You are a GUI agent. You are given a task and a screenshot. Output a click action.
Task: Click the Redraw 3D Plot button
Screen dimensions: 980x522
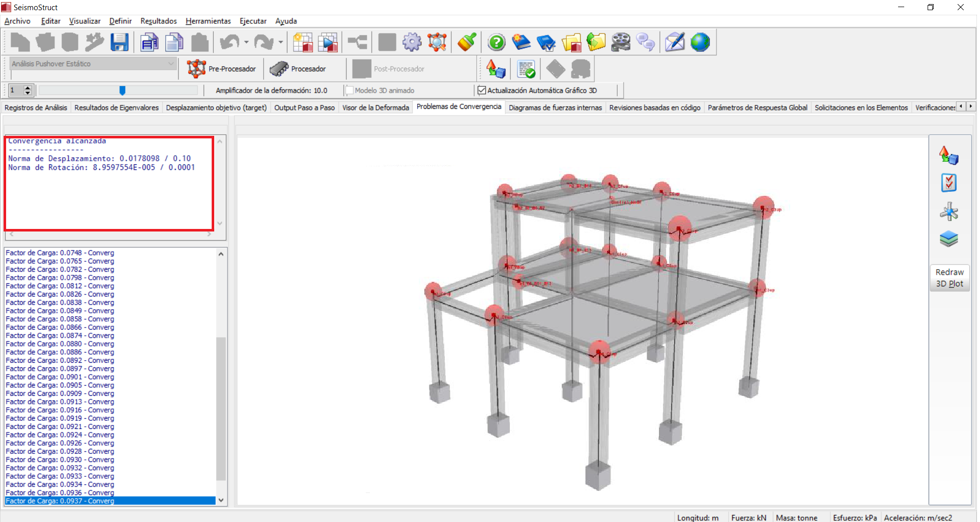point(949,278)
